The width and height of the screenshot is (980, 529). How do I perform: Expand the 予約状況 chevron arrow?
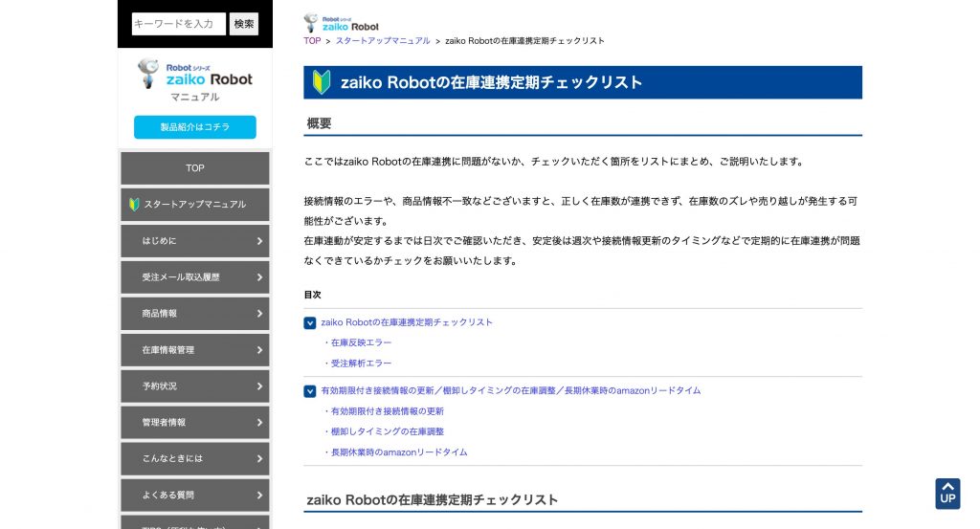click(259, 386)
